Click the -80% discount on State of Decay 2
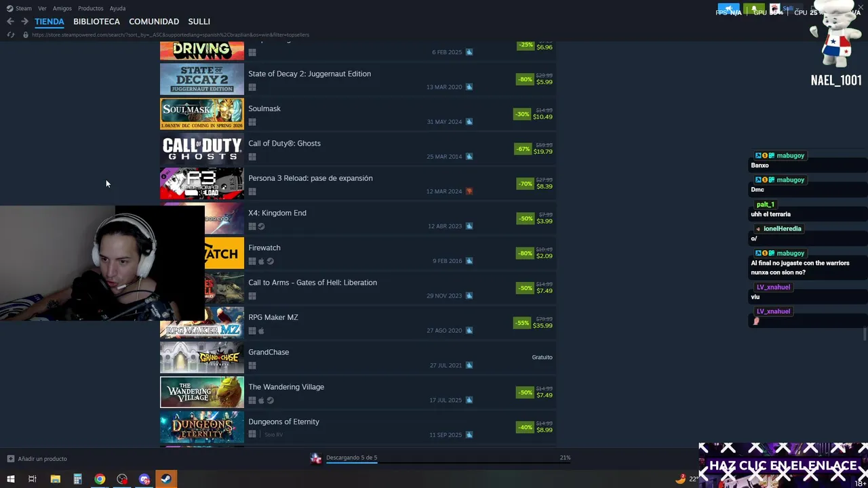 [x=525, y=79]
